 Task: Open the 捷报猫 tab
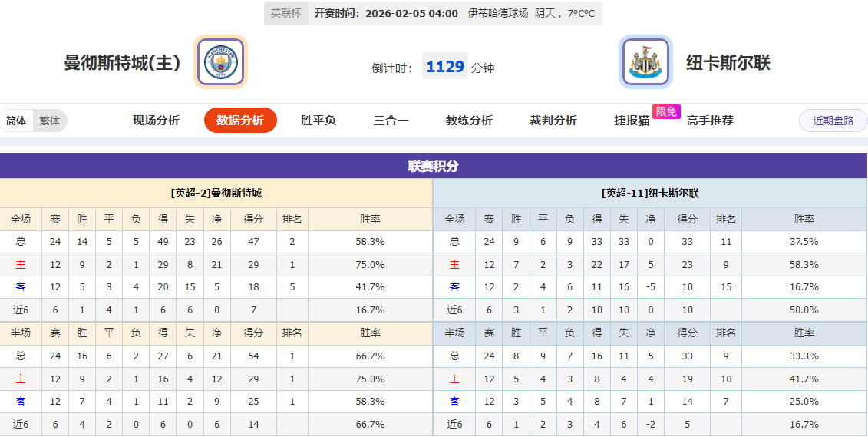coord(632,121)
